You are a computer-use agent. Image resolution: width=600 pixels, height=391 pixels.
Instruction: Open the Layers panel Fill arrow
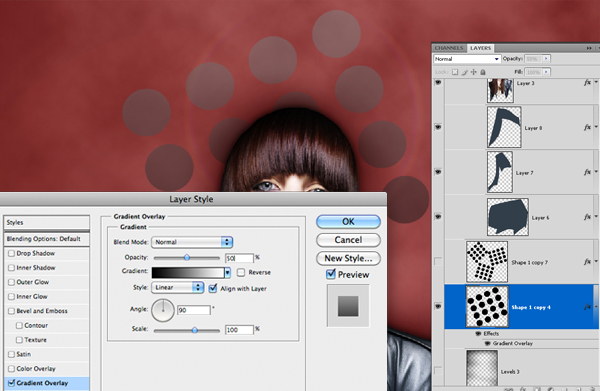tap(546, 72)
